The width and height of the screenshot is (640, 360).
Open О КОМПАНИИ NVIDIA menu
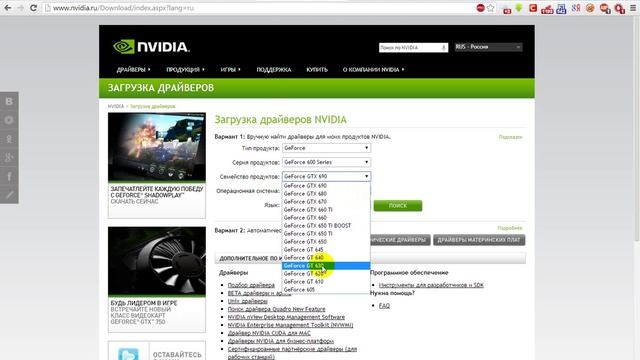[x=373, y=70]
